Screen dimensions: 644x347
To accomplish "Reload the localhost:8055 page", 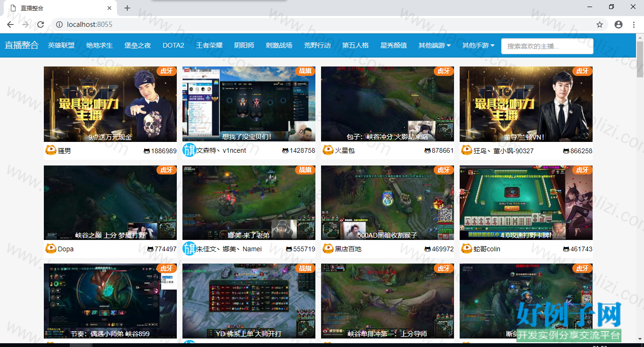I will pos(41,25).
